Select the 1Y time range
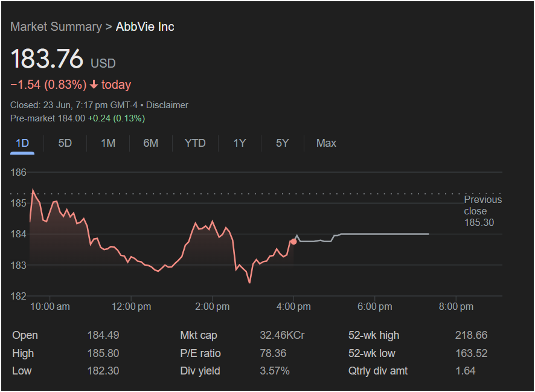535x392 pixels. (240, 143)
